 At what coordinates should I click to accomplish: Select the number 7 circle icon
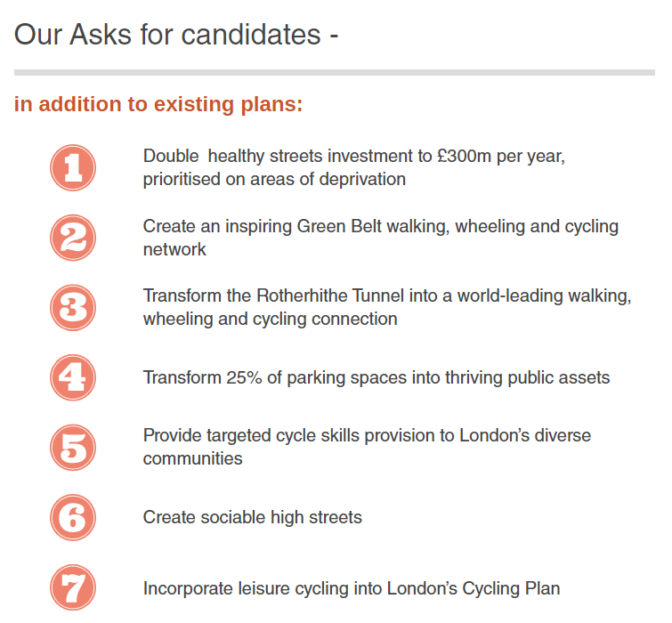coord(73,587)
